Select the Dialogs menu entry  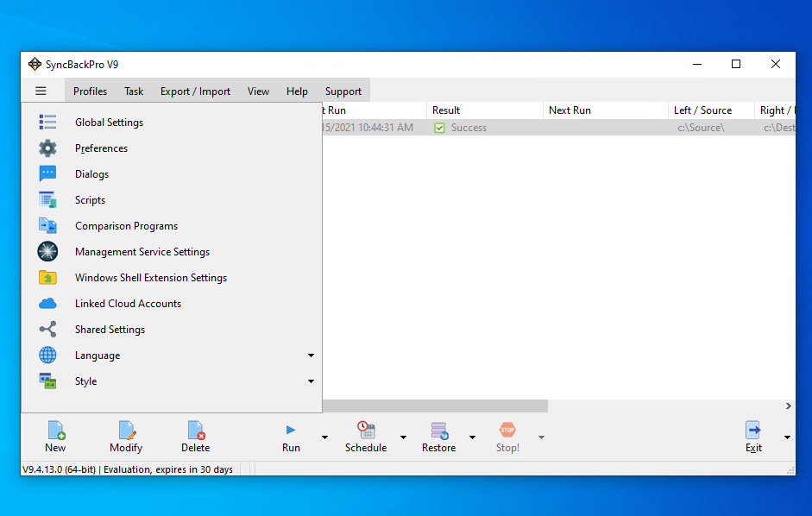click(x=172, y=174)
